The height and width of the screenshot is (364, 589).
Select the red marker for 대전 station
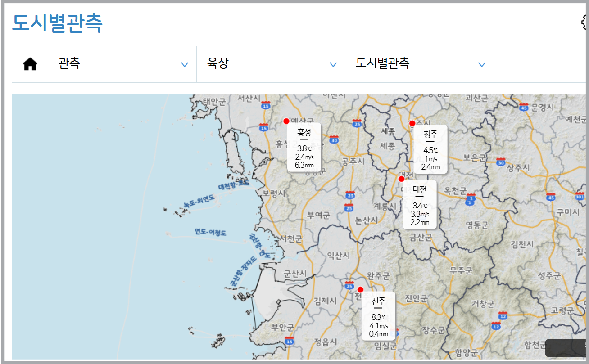point(401,179)
